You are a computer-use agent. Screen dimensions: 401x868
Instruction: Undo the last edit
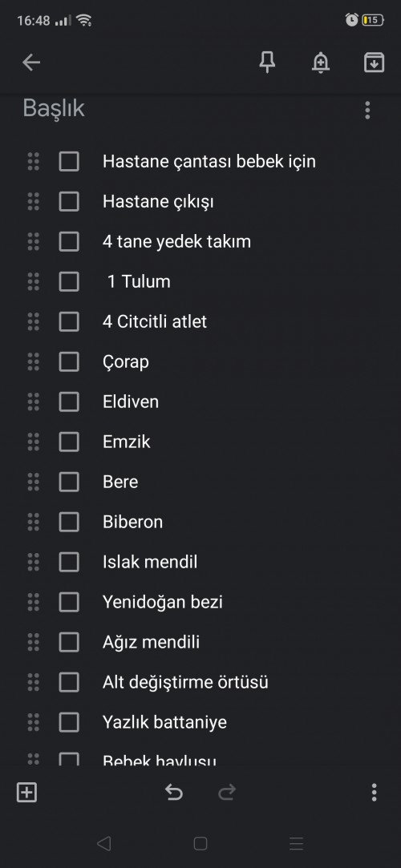(x=174, y=793)
